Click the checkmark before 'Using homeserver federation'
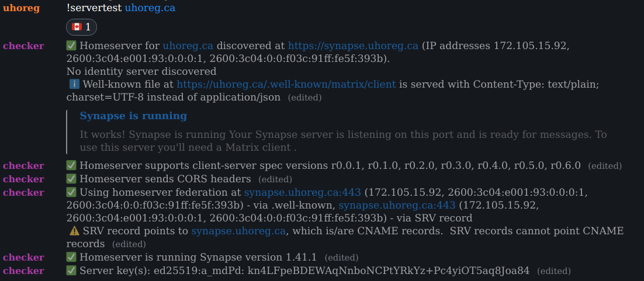 point(72,192)
